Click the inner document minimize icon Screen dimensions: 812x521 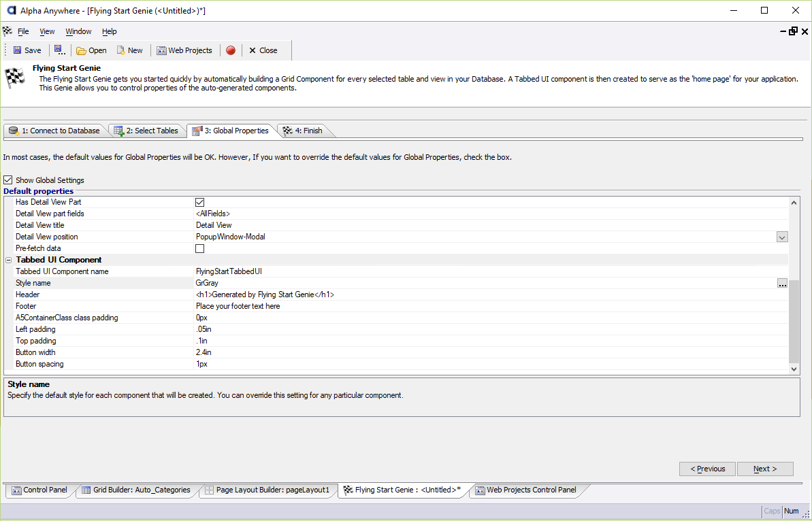click(x=783, y=31)
